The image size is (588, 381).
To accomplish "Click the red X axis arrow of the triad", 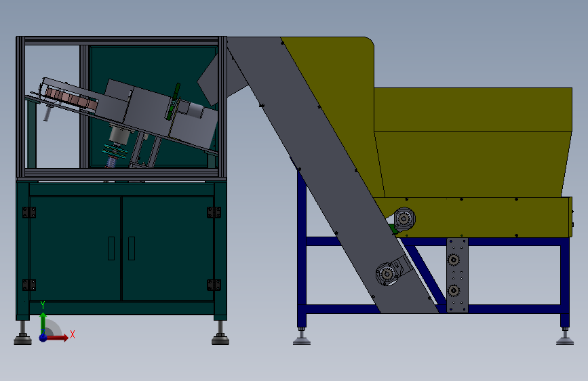I will tap(58, 338).
